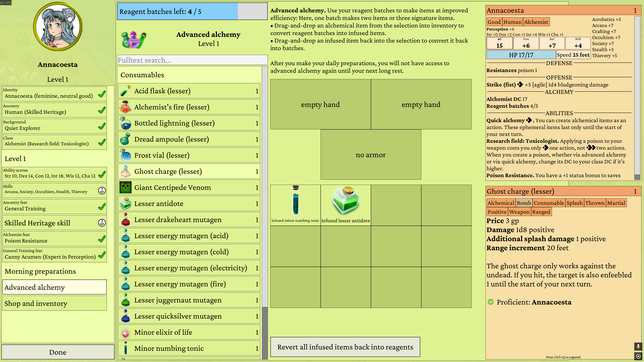Select the Lesser energy mutagen (acid) icon
644x362 pixels.
point(125,236)
